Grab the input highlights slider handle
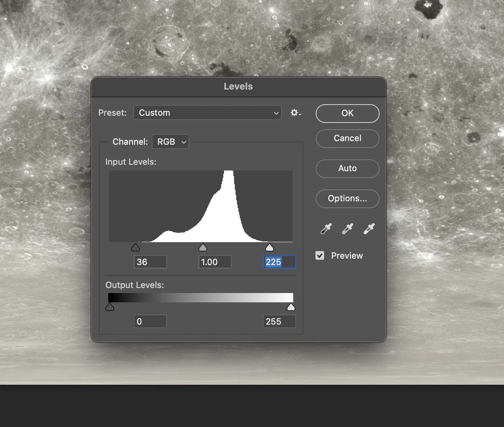Viewport: 504px width, 427px height. (270, 248)
